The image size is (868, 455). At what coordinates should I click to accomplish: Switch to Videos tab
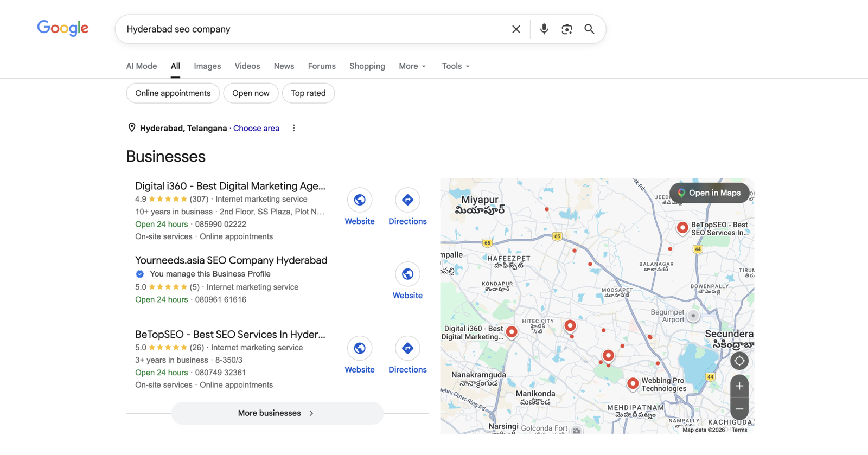point(247,66)
